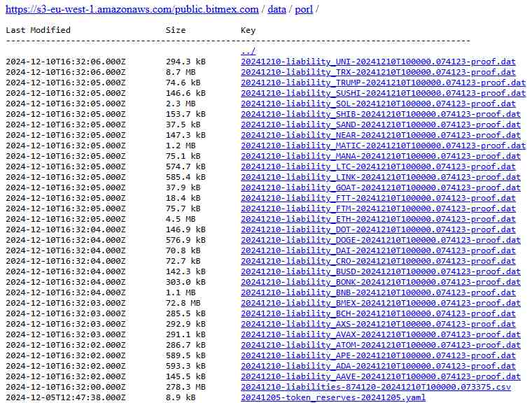The image size is (532, 403).
Task: Open the data breadcrumb link
Action: (276, 9)
